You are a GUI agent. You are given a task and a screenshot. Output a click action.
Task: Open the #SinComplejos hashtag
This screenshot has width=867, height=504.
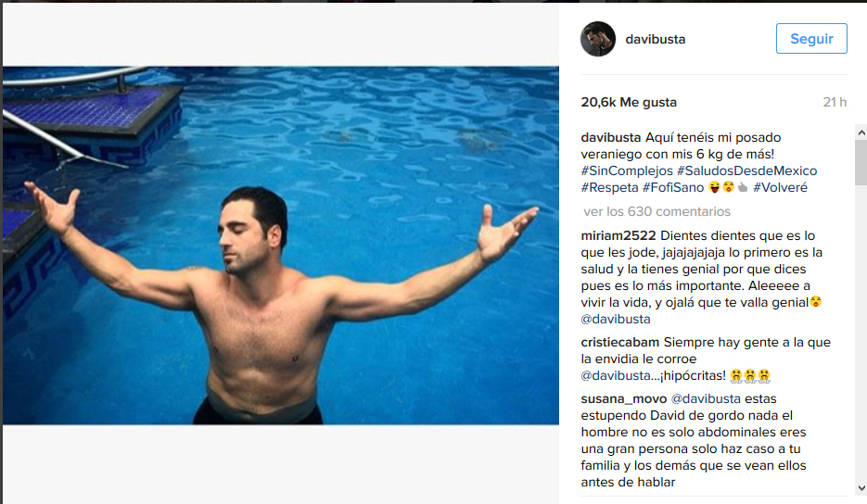627,170
